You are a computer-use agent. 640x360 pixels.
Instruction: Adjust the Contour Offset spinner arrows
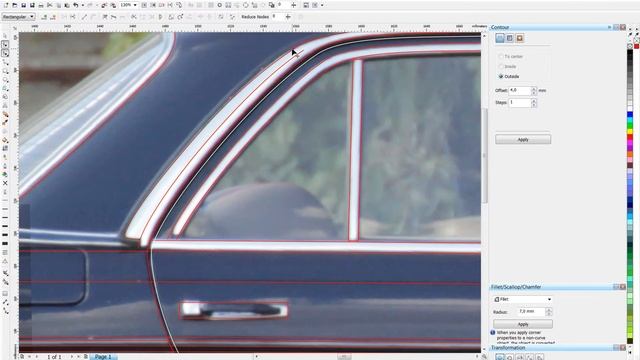tap(534, 90)
